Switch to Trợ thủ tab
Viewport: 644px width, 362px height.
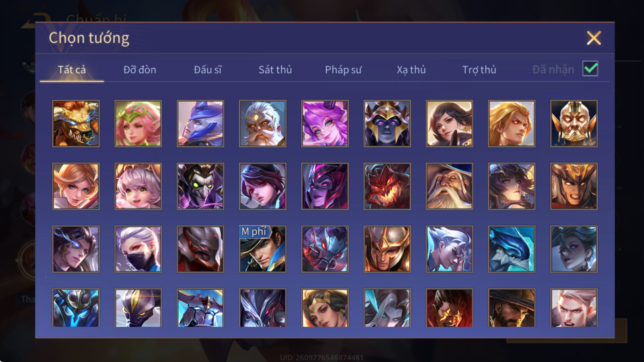(x=479, y=70)
